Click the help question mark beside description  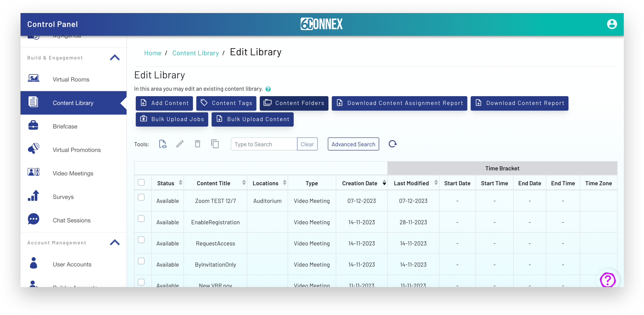click(x=268, y=89)
